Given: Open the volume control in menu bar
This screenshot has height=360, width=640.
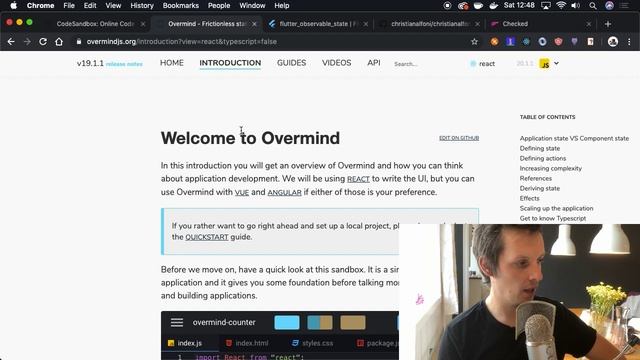Looking at the screenshot, I should tap(576, 6).
